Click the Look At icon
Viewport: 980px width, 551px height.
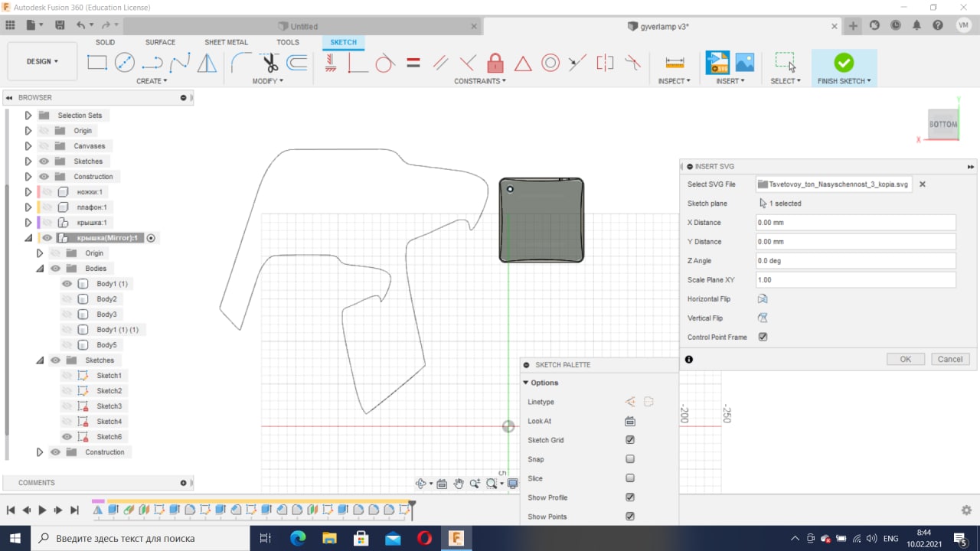pyautogui.click(x=630, y=421)
